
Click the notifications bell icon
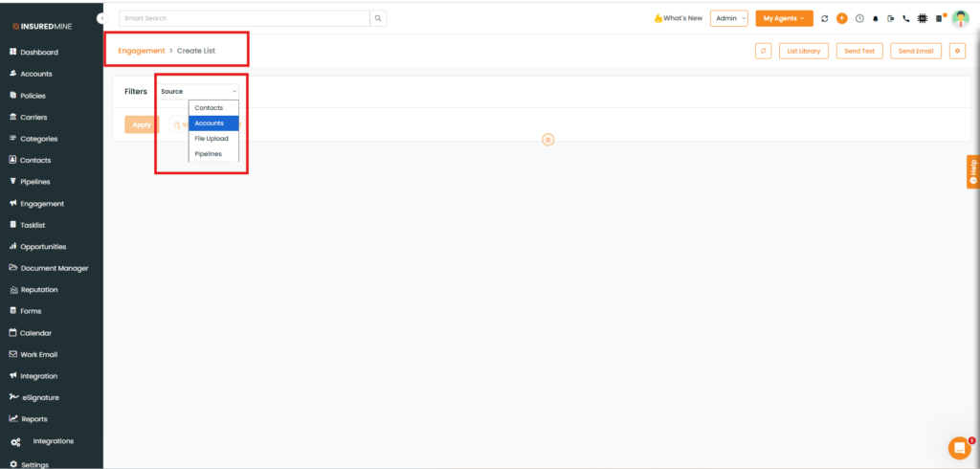(x=875, y=18)
